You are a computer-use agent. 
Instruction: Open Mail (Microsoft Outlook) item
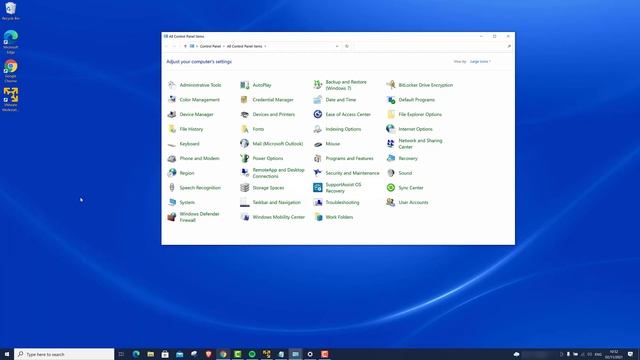pyautogui.click(x=272, y=144)
